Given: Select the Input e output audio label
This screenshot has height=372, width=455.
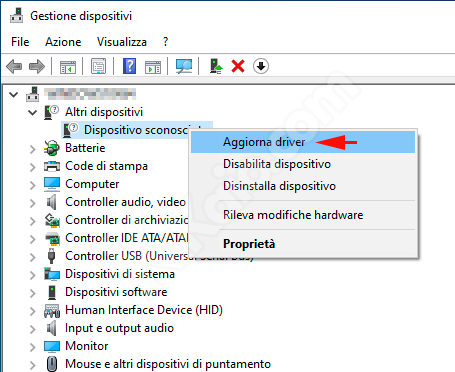Looking at the screenshot, I should click(x=119, y=328).
